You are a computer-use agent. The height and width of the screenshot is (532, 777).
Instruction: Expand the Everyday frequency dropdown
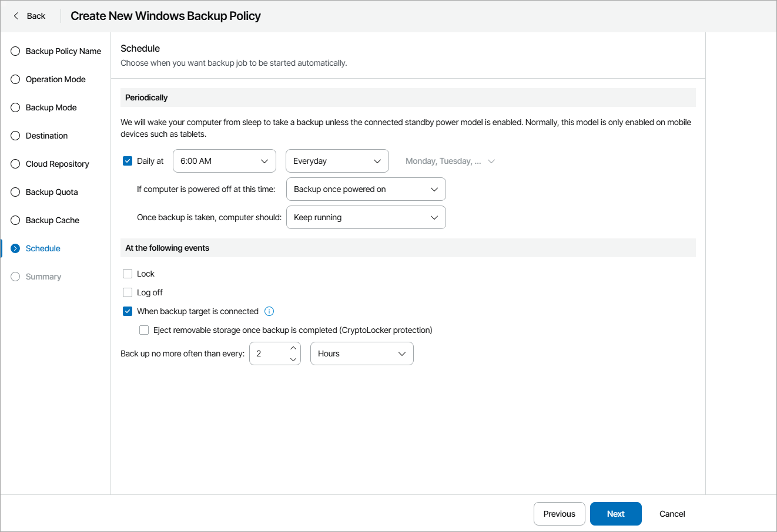tap(337, 161)
